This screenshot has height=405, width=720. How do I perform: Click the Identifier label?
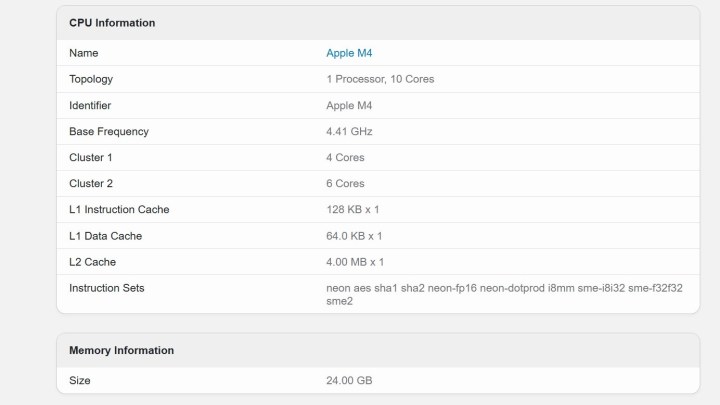pos(90,106)
